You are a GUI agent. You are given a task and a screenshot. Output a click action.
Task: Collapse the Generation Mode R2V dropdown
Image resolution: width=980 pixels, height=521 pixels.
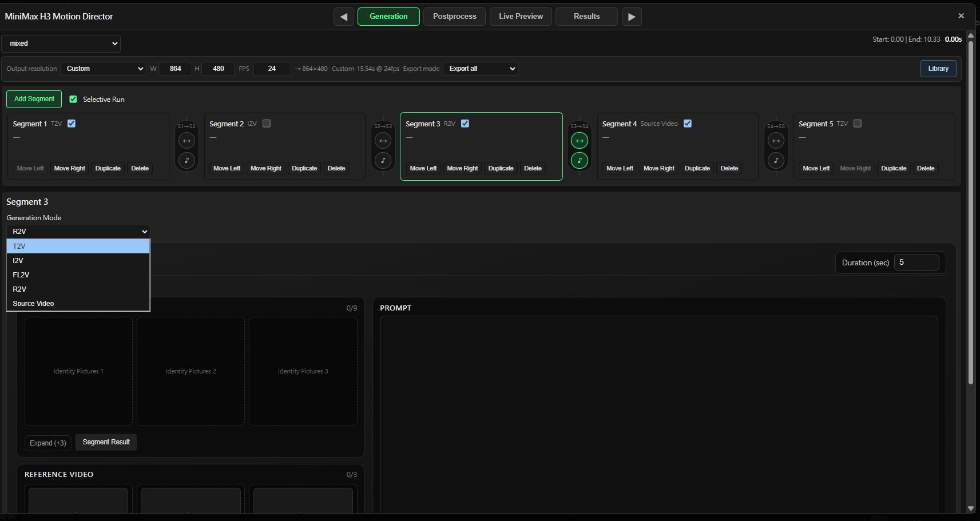point(78,232)
